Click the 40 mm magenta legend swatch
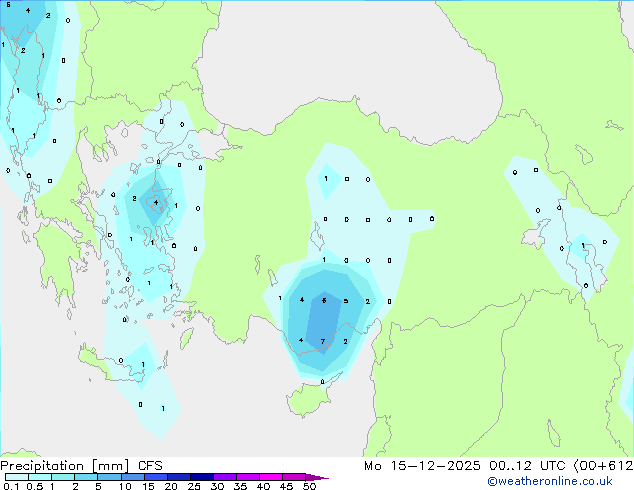Screen dimensions: 634x490 [x=271, y=477]
